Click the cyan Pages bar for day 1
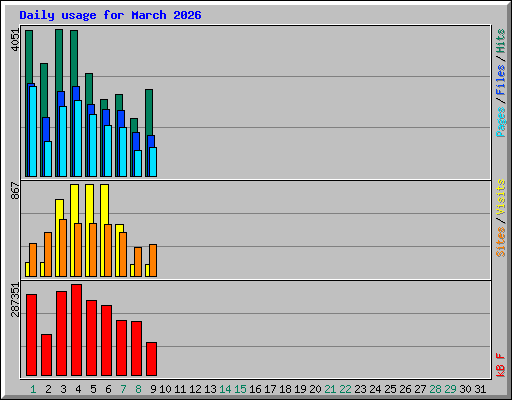Image resolution: width=512 pixels, height=400 pixels. [x=33, y=131]
